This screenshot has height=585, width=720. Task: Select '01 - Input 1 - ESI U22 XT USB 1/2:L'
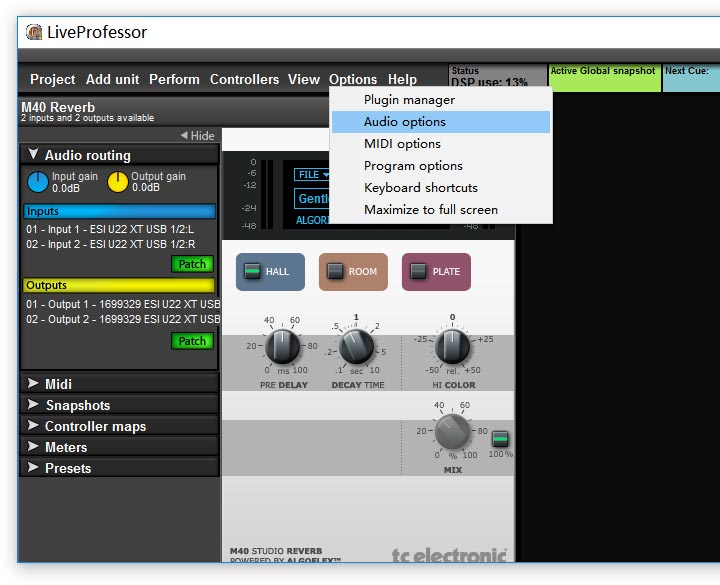point(110,229)
